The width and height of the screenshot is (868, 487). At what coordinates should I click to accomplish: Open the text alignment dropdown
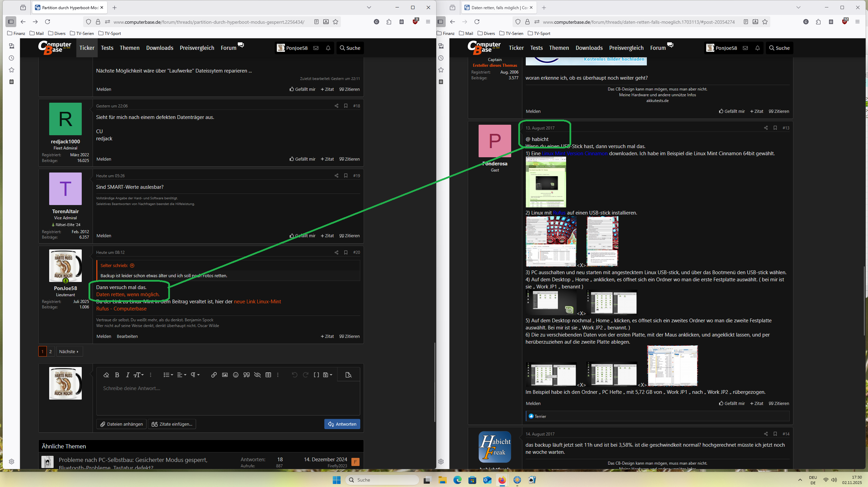[182, 375]
